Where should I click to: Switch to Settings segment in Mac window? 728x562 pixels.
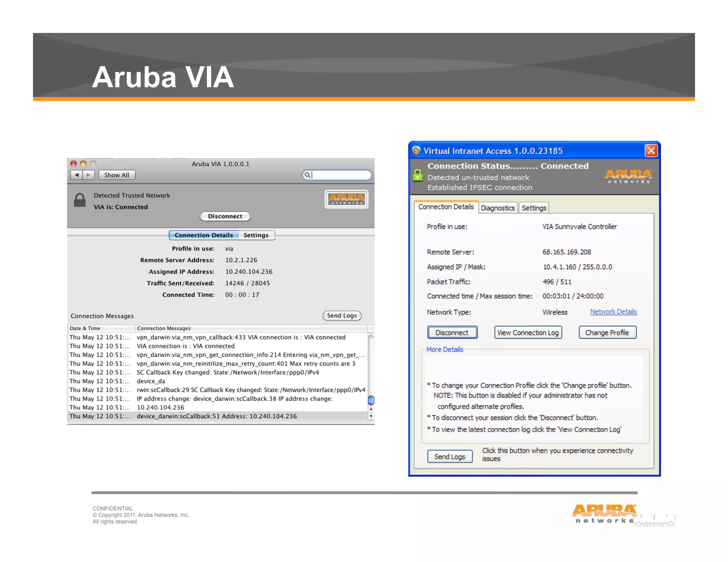pos(256,235)
